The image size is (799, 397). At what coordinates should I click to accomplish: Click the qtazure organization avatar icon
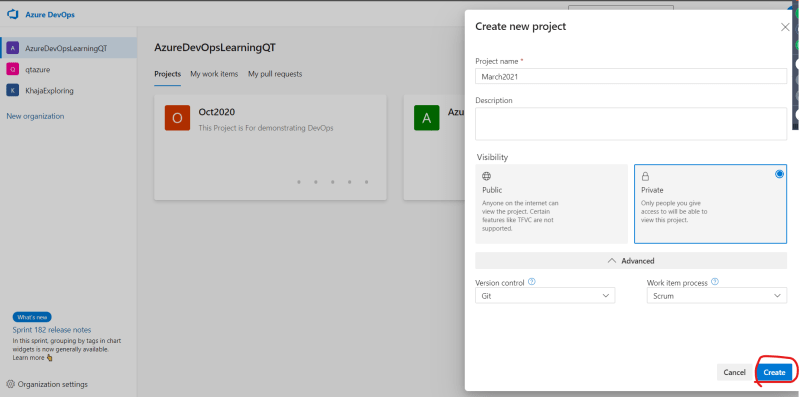[13, 69]
